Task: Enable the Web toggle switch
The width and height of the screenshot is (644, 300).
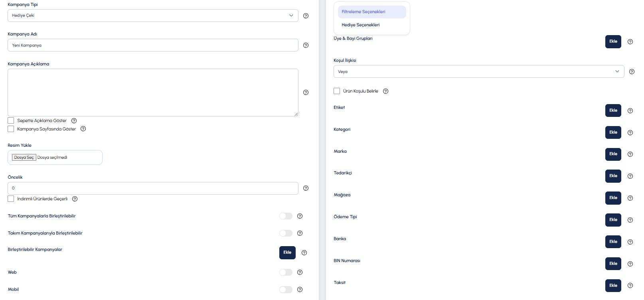Action: click(x=286, y=272)
